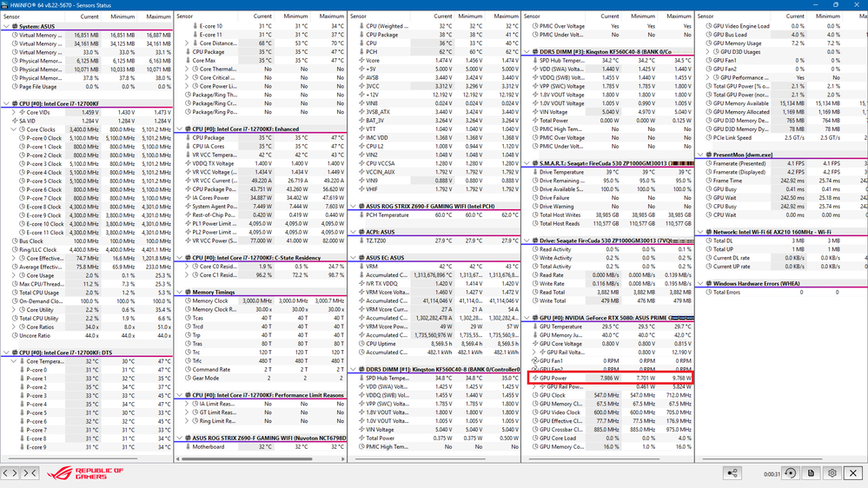Select the Total CPU Usage row

tap(87, 292)
